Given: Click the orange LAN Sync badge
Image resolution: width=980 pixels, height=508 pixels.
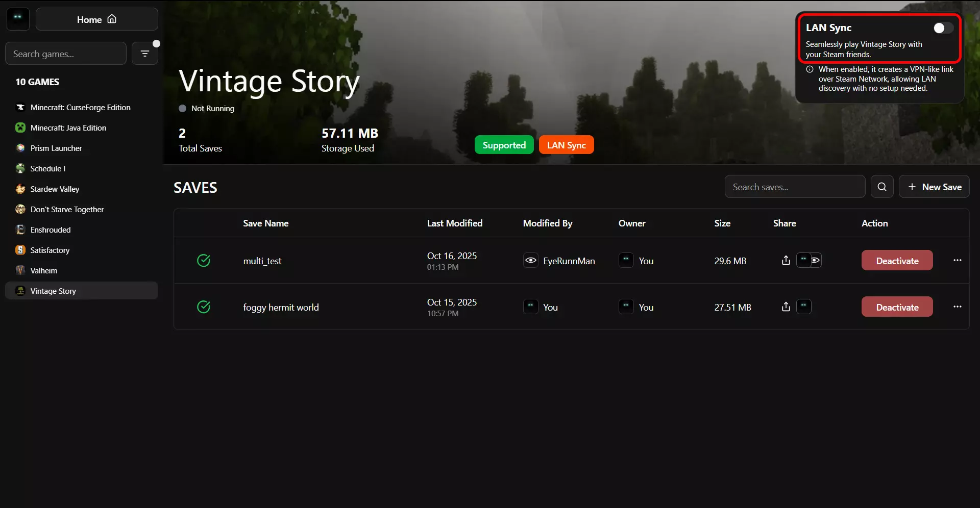Looking at the screenshot, I should click(567, 145).
